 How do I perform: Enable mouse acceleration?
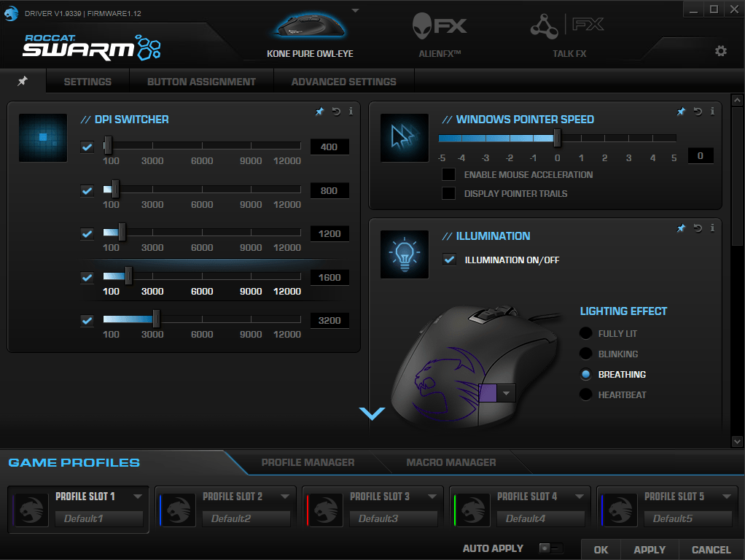[x=449, y=174]
